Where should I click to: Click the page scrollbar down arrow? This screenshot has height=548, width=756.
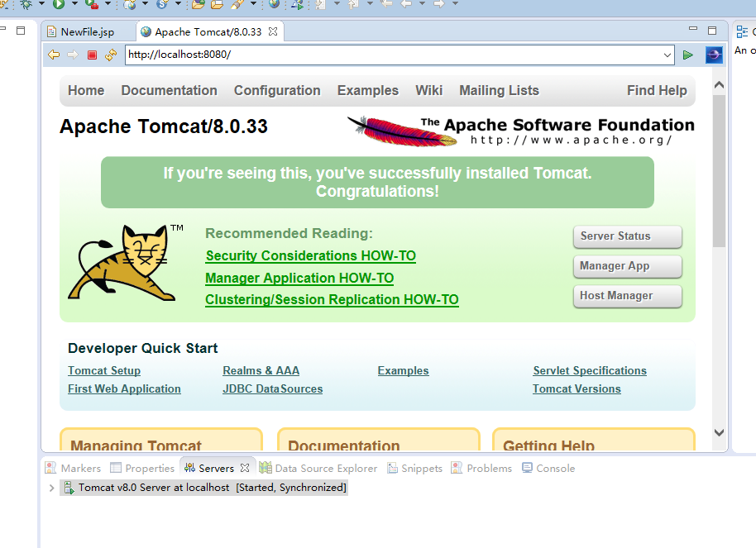point(719,432)
